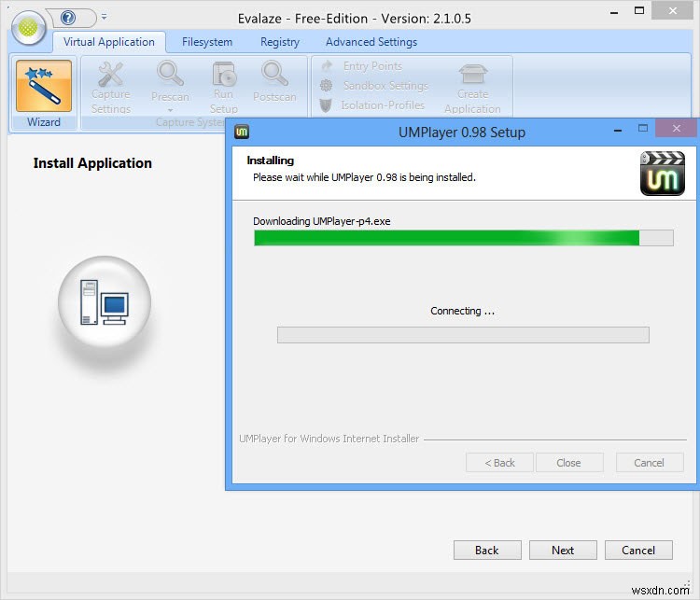This screenshot has width=700, height=600.
Task: Click the UMPlayer logo in setup header
Action: 662,174
